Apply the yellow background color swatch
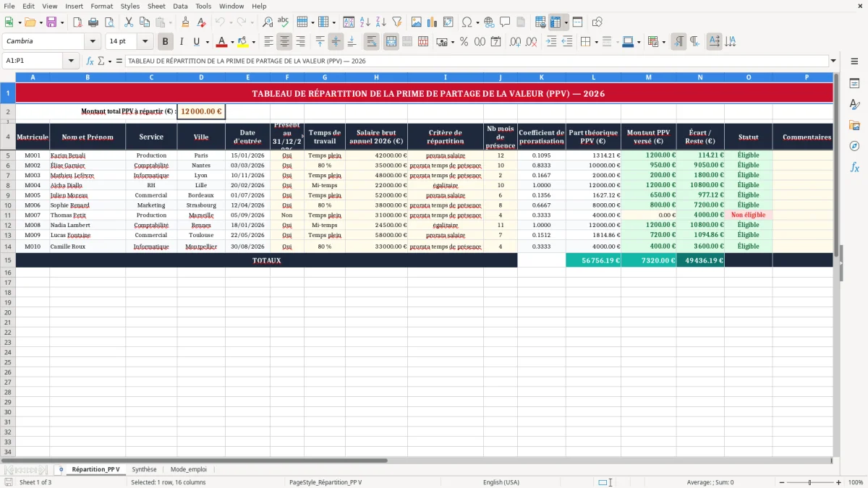The image size is (868, 488). [x=242, y=42]
